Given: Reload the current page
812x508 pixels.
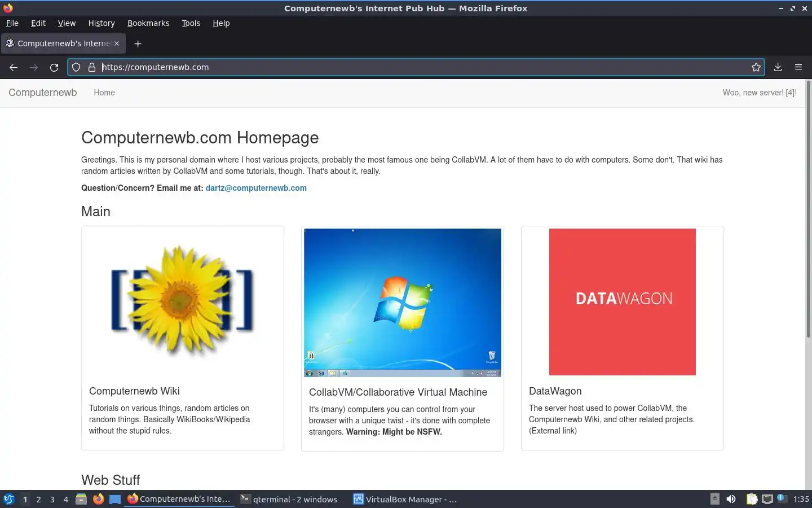Looking at the screenshot, I should click(54, 67).
